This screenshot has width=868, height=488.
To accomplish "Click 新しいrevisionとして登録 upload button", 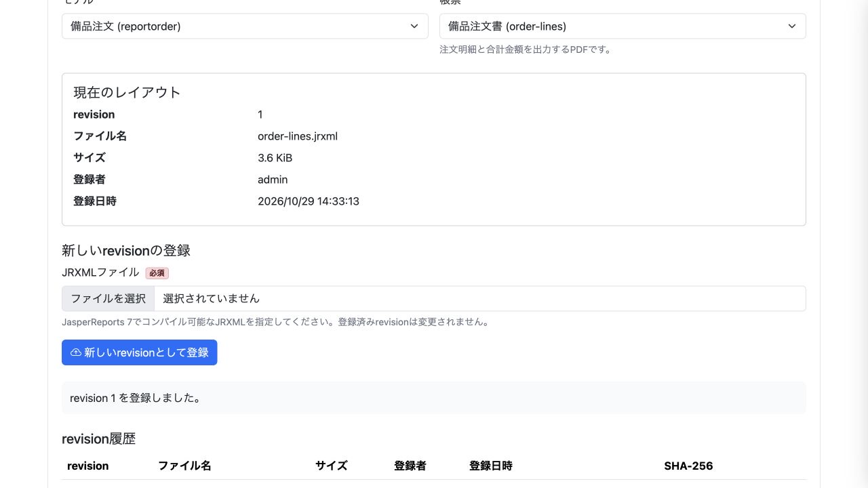I will (140, 352).
